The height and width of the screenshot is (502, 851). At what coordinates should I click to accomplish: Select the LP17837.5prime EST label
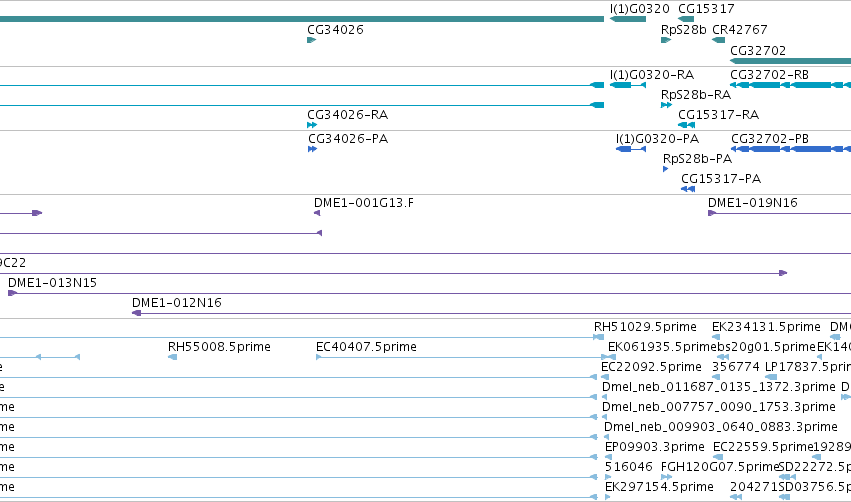pyautogui.click(x=808, y=367)
